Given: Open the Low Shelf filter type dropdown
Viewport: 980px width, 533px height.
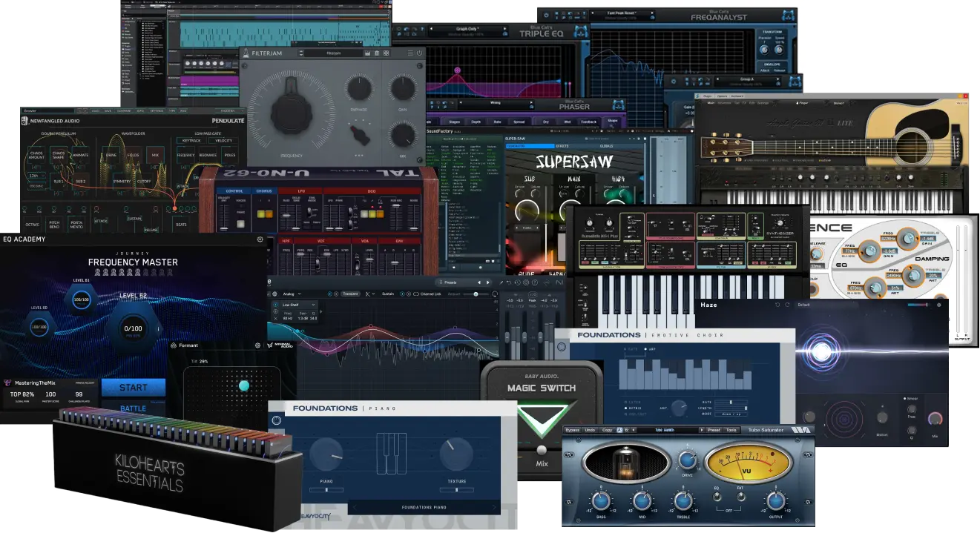Looking at the screenshot, I should coord(297,305).
